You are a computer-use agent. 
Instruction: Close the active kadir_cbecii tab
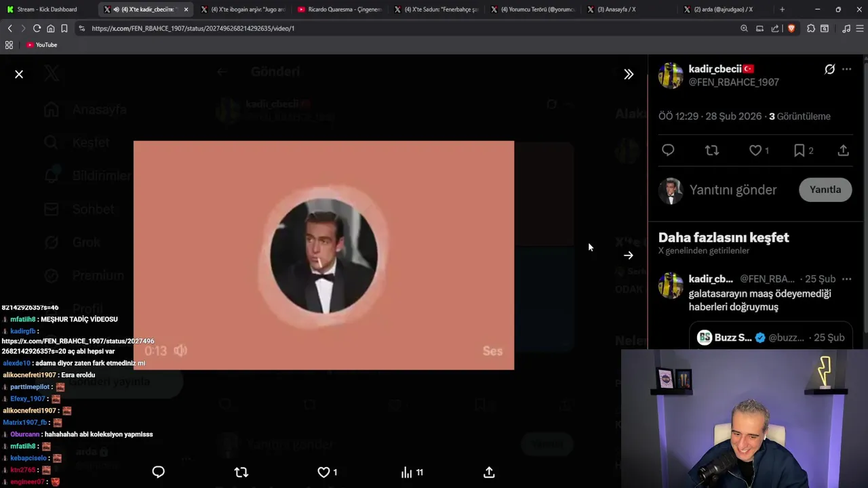click(186, 9)
